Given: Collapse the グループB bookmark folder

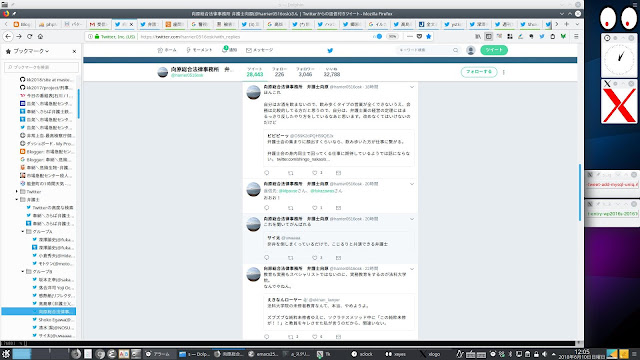Looking at the screenshot, I should tap(23, 271).
